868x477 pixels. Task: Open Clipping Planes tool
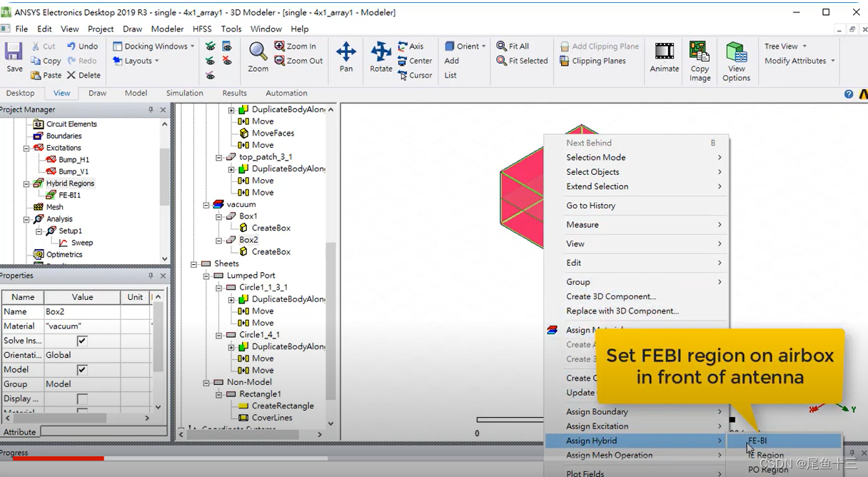592,61
